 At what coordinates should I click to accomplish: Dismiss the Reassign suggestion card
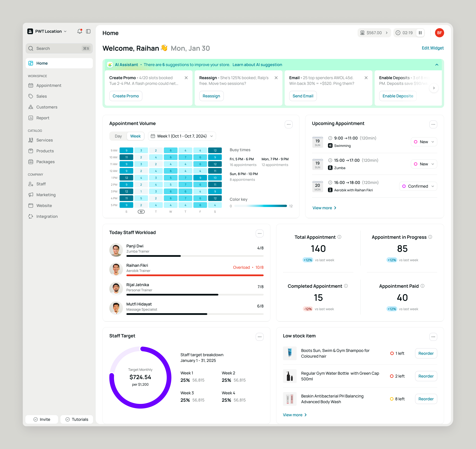[276, 78]
